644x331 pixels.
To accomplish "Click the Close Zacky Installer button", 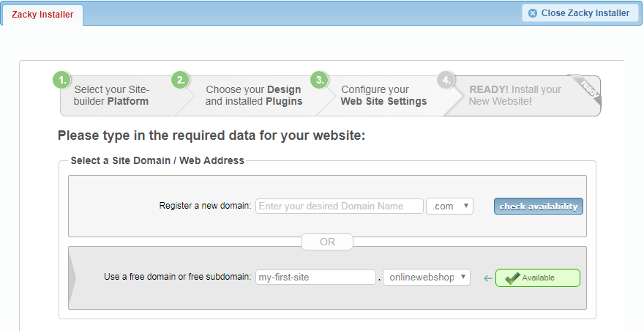I will [579, 13].
